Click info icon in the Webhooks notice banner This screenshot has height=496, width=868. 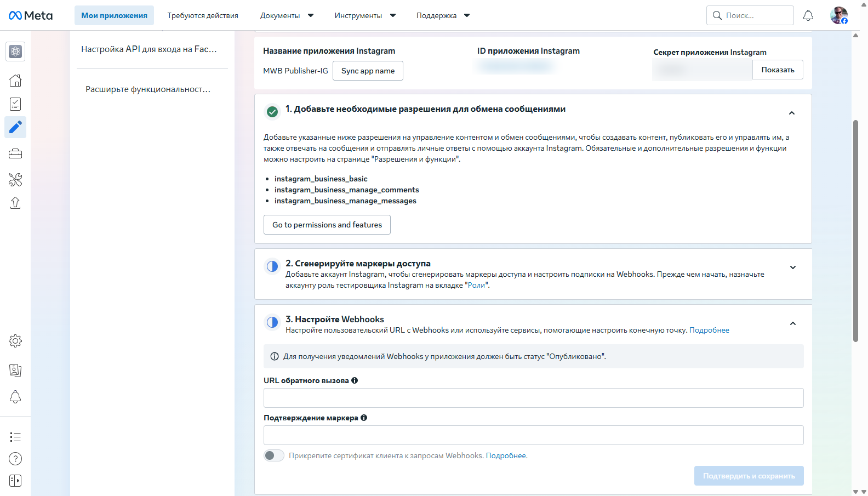click(x=275, y=356)
